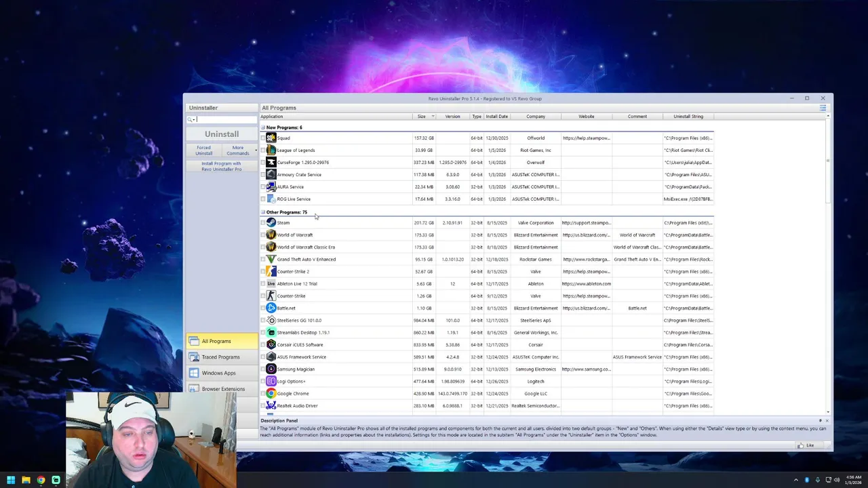Image resolution: width=868 pixels, height=488 pixels.
Task: Click the Logi Options+ icon
Action: click(x=271, y=382)
